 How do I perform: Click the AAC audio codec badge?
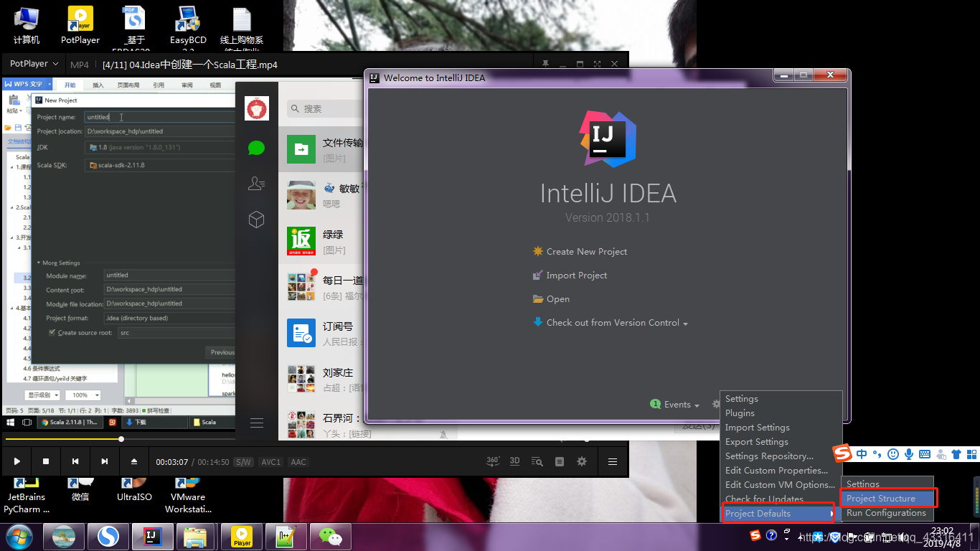[x=298, y=462]
